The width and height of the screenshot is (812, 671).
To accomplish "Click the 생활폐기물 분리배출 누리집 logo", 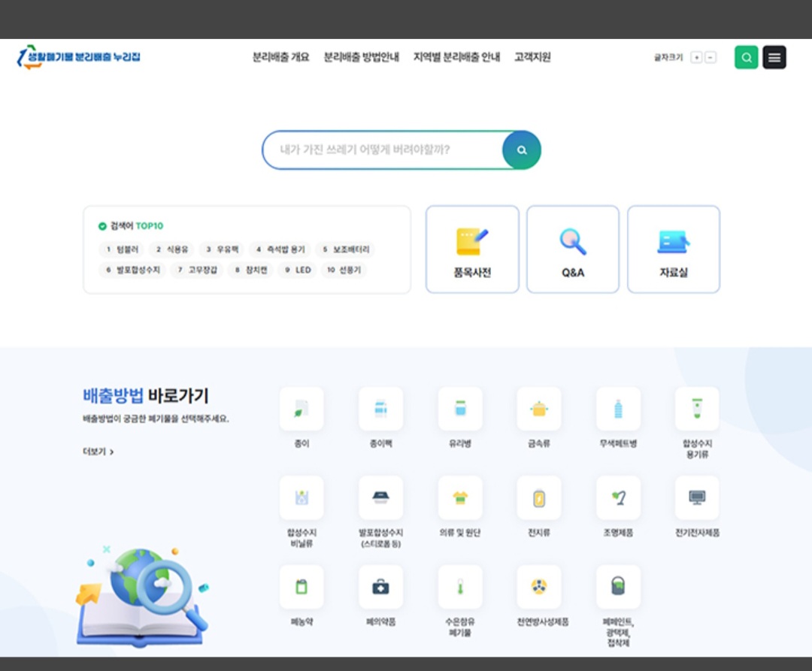I will point(79,57).
